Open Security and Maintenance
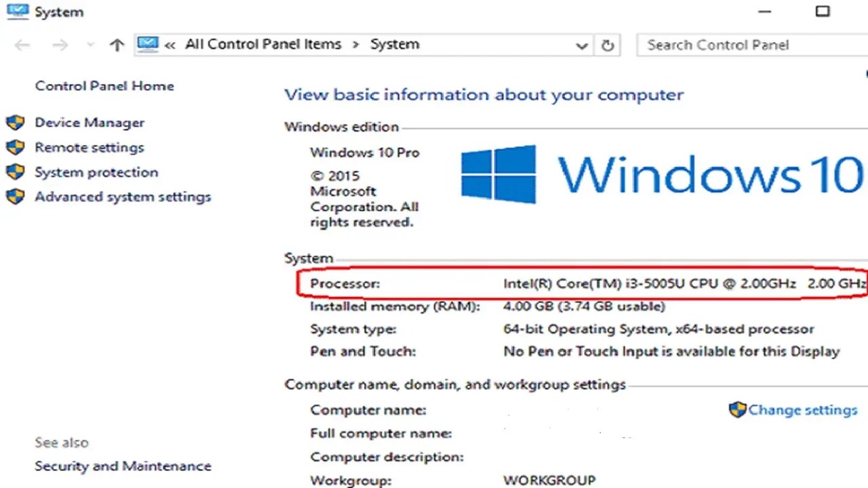Screen dimensions: 868x488 [x=123, y=466]
